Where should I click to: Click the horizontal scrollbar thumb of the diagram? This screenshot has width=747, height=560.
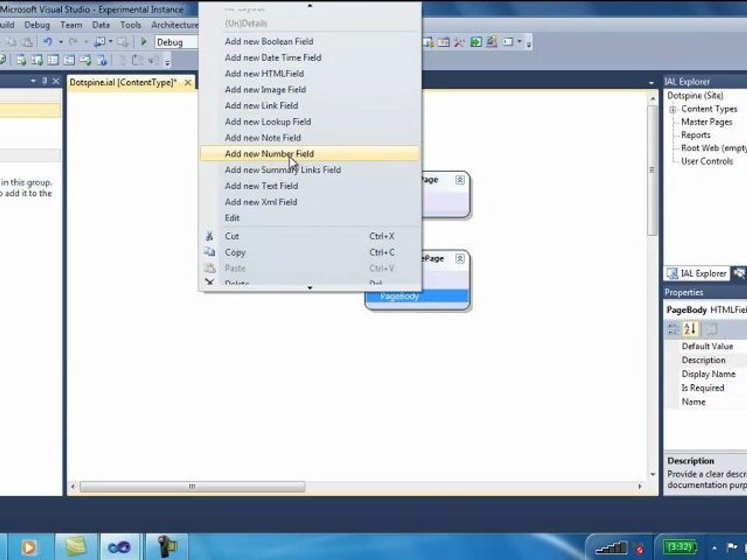(192, 487)
